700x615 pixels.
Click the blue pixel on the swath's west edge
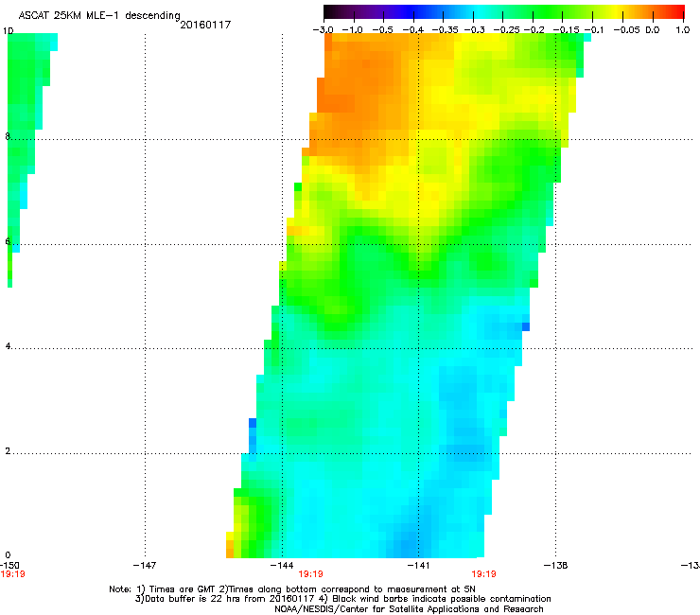[x=253, y=423]
